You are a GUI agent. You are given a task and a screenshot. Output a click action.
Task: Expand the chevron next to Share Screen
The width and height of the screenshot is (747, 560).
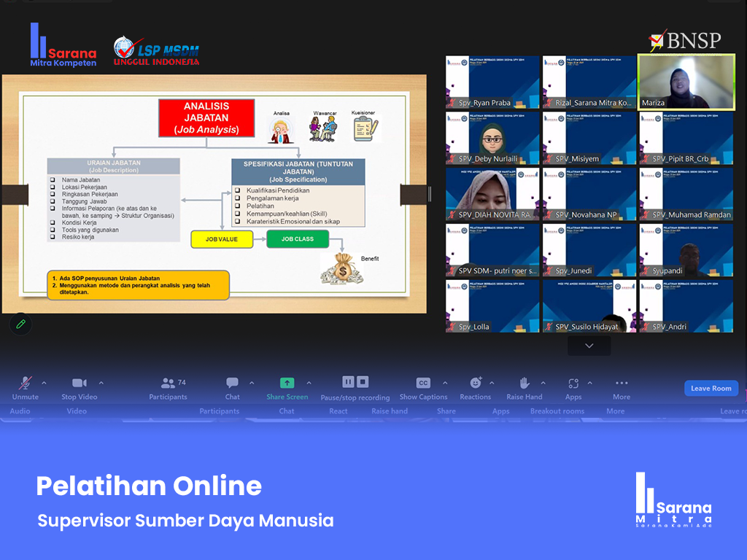pos(309,383)
